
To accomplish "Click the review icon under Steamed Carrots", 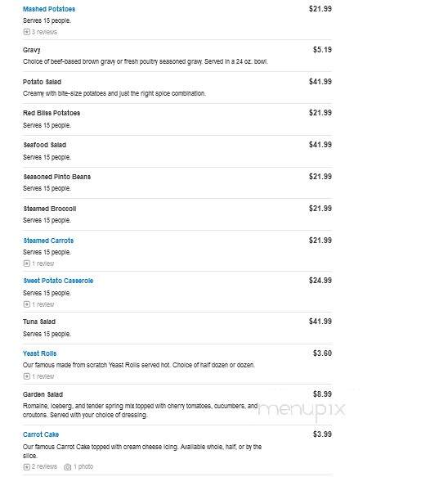I will click(x=27, y=263).
